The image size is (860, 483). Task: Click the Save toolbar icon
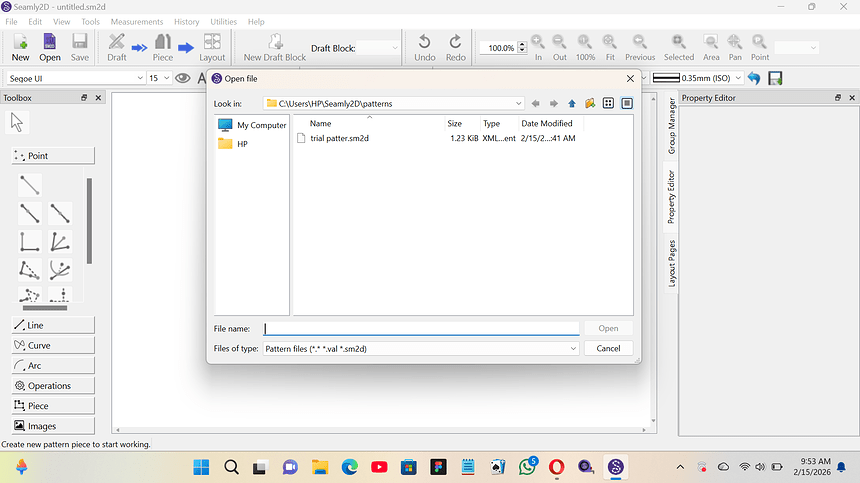pyautogui.click(x=80, y=47)
